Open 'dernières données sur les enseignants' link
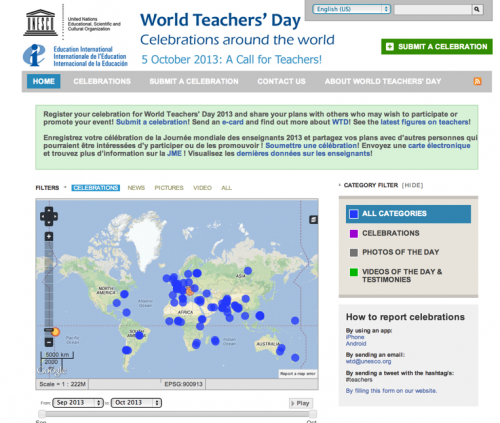Viewport: 500px width, 423px height. pyautogui.click(x=303, y=153)
